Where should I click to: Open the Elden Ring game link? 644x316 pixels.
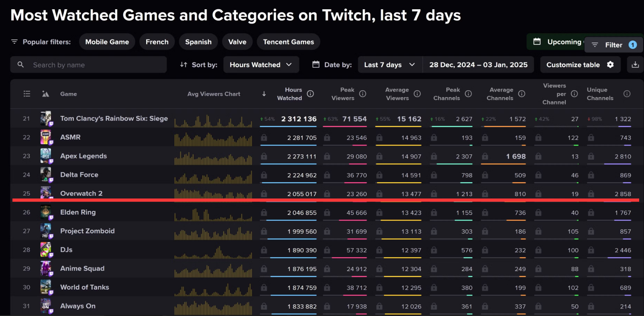(78, 212)
